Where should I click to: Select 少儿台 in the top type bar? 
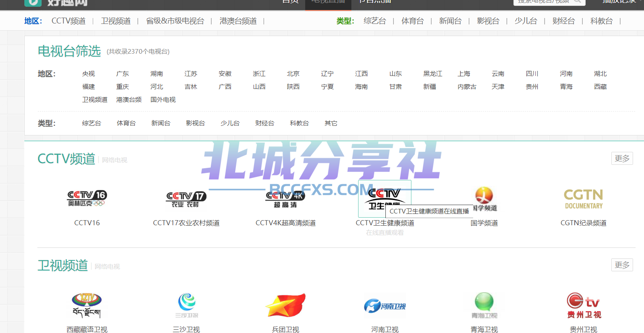tap(526, 21)
